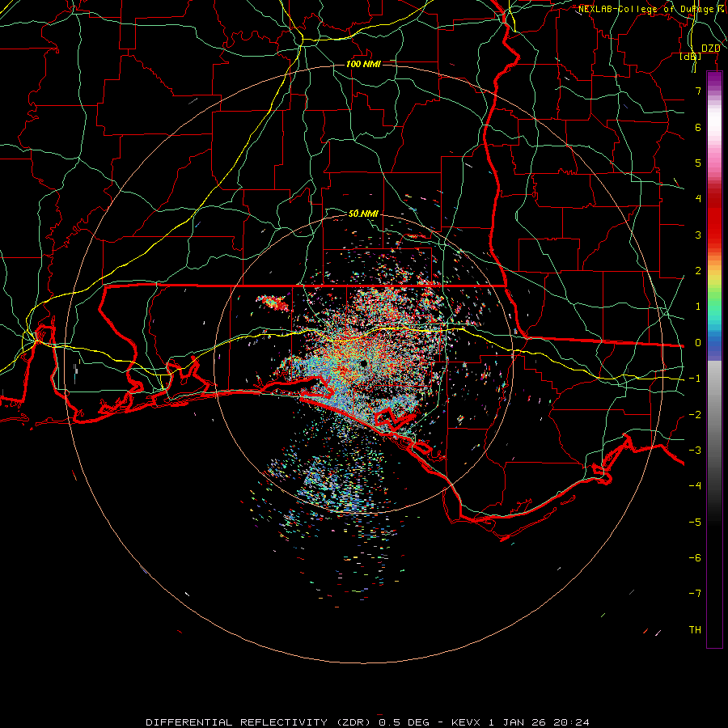Click the 2 value on the ZDR color scale
728x728 pixels.
[698, 271]
